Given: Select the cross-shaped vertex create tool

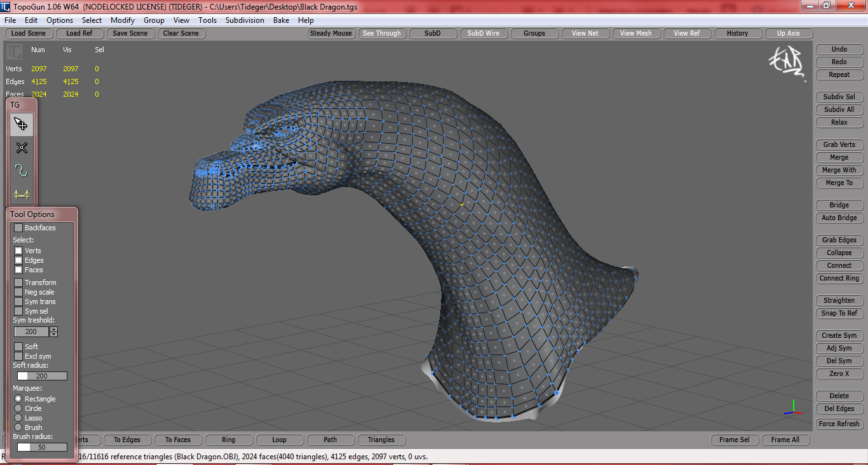Looking at the screenshot, I should (x=22, y=148).
